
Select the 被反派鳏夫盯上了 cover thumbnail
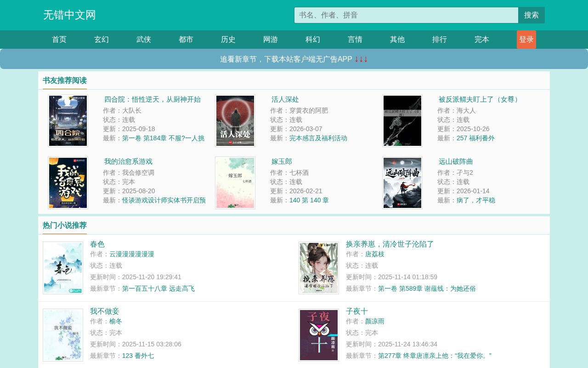[x=402, y=121]
